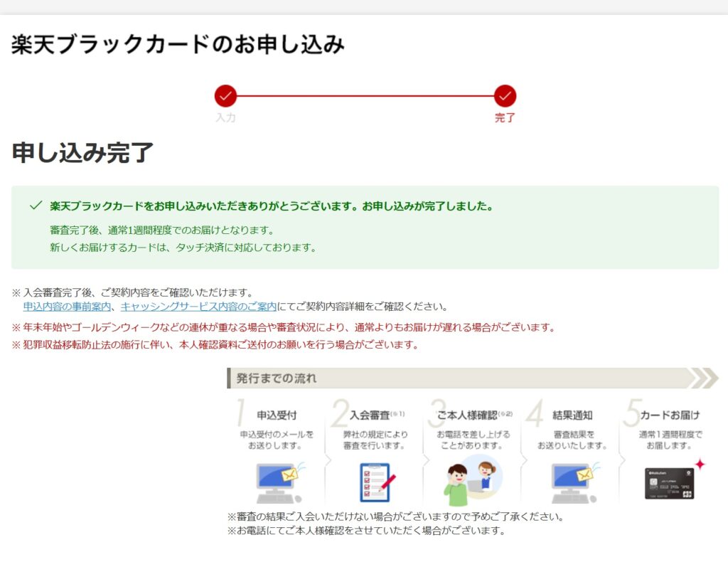Click the 楽天ブラックカードのお申し込み page title
The width and height of the screenshot is (728, 567).
tap(178, 45)
